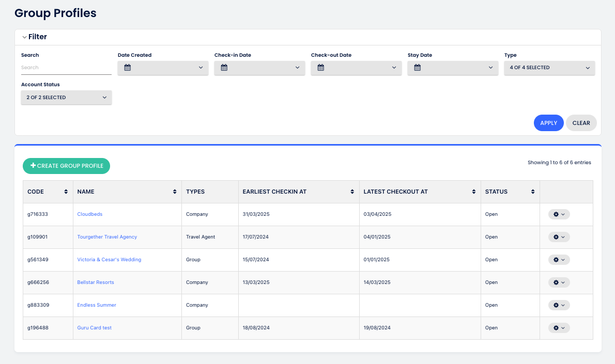Click the Name column header
This screenshot has height=364, width=615.
(x=86, y=192)
